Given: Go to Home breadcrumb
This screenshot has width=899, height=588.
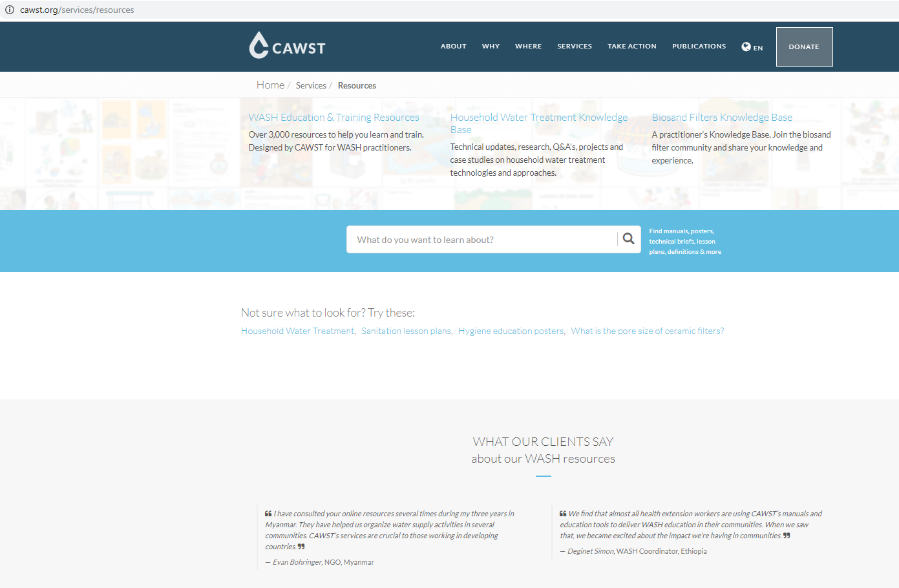Looking at the screenshot, I should [270, 85].
